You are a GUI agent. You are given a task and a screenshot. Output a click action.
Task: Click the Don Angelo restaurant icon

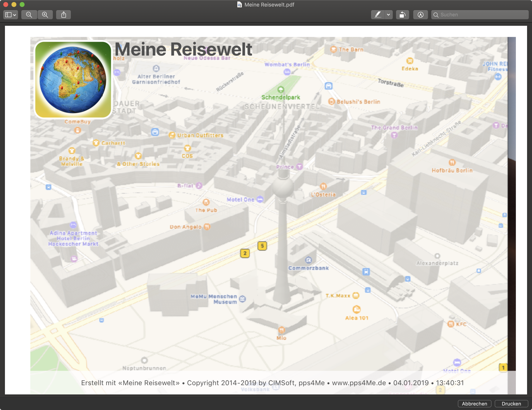point(207,226)
